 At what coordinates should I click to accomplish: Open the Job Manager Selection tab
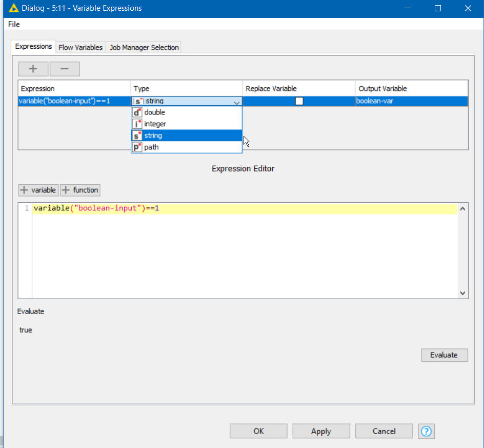(144, 47)
